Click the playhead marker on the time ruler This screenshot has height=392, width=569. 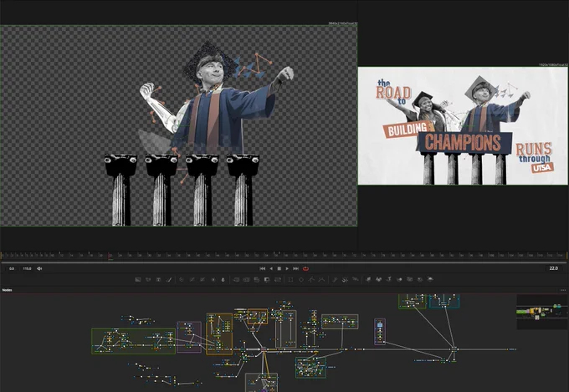click(x=110, y=256)
